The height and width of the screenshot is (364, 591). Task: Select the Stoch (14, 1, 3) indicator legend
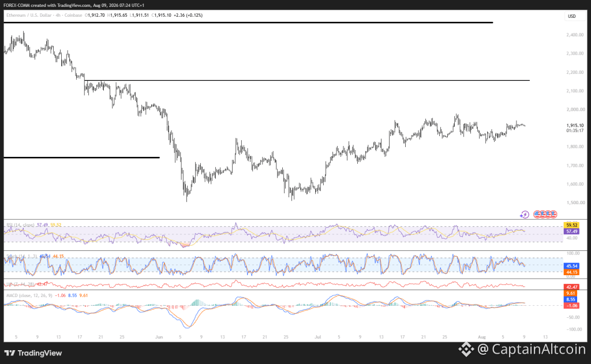[21, 256]
